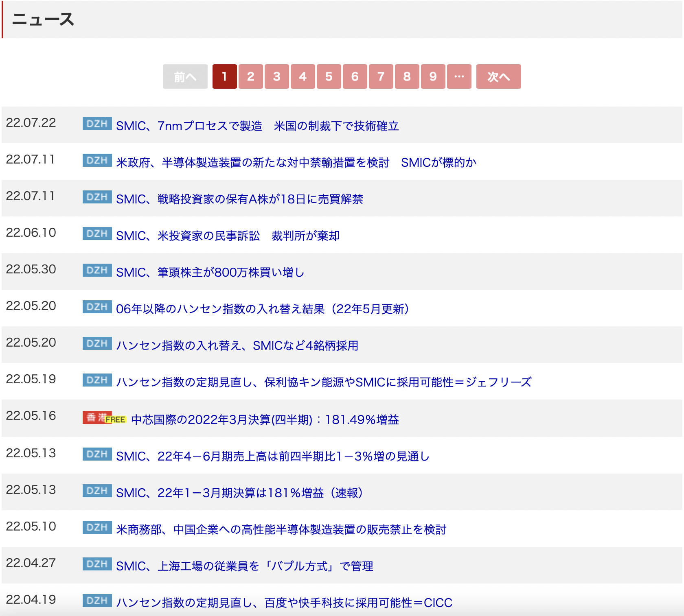Click the 次へ next page button
Viewport: 684px width, 616px height.
[498, 76]
